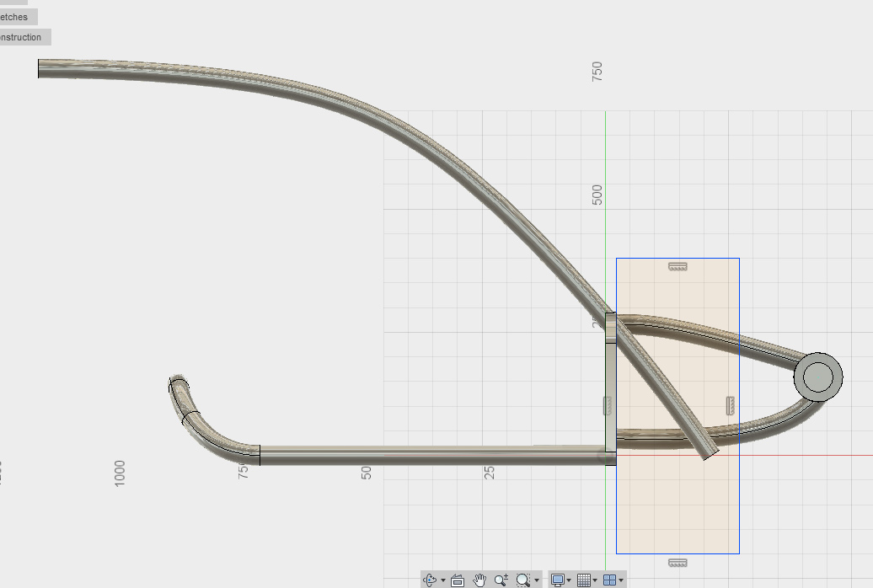The height and width of the screenshot is (588, 873).
Task: Click the Zoom Window fit icon
Action: click(523, 580)
